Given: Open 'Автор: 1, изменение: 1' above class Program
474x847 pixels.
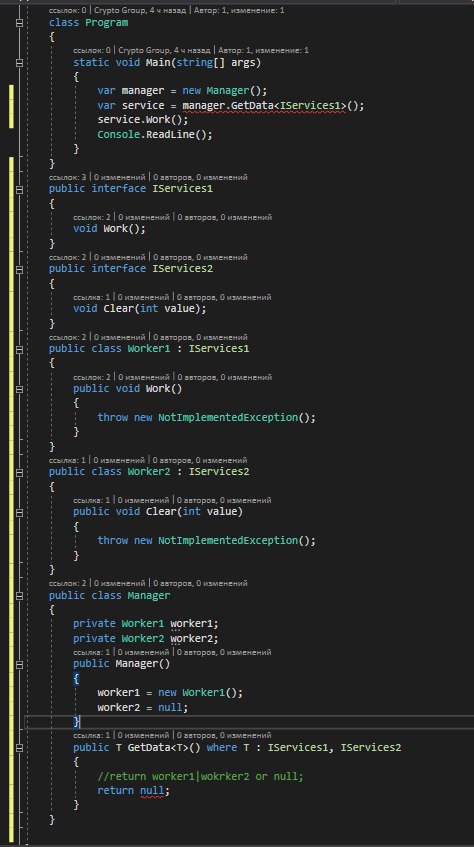Looking at the screenshot, I should coord(239,10).
